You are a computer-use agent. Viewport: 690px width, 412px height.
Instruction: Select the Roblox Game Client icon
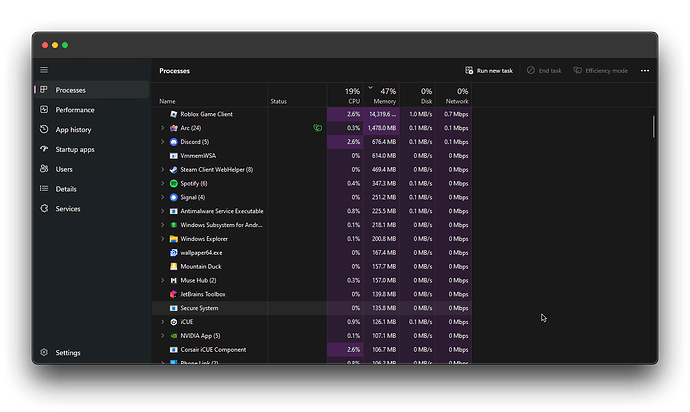click(x=173, y=114)
